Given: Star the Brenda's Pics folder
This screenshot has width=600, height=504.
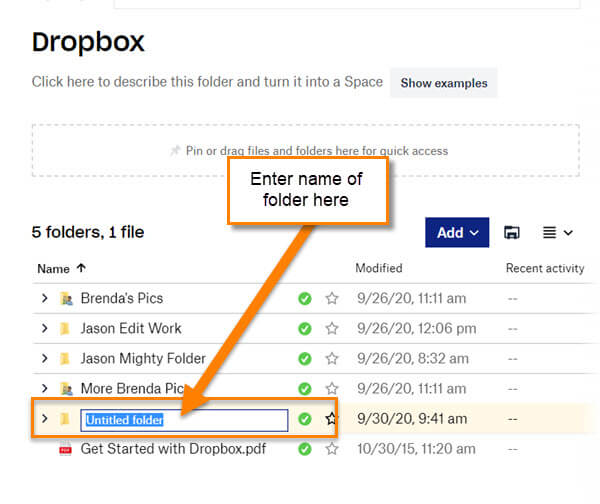Looking at the screenshot, I should coord(332,298).
